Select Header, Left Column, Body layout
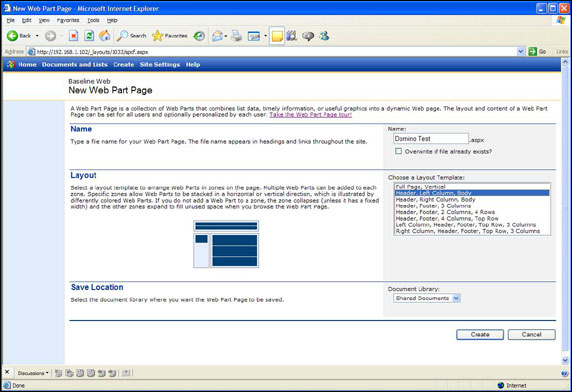This screenshot has height=392, width=572. (472, 193)
